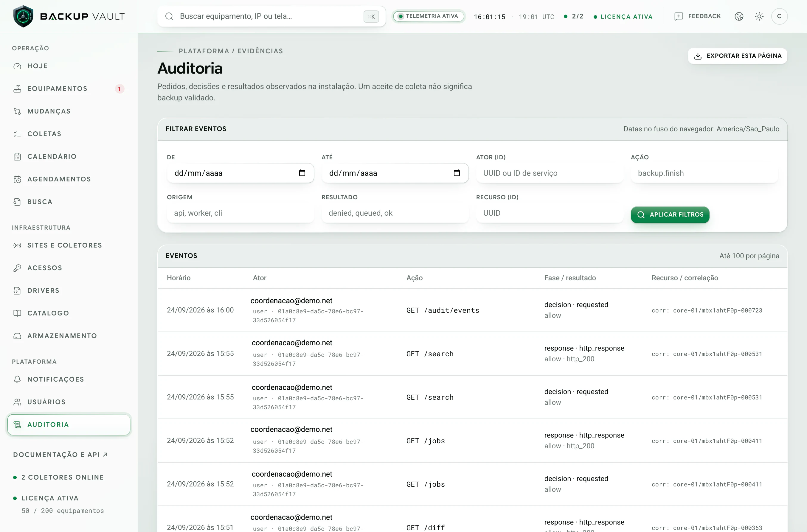Click the Hoje gauge icon in sidebar

click(x=17, y=66)
